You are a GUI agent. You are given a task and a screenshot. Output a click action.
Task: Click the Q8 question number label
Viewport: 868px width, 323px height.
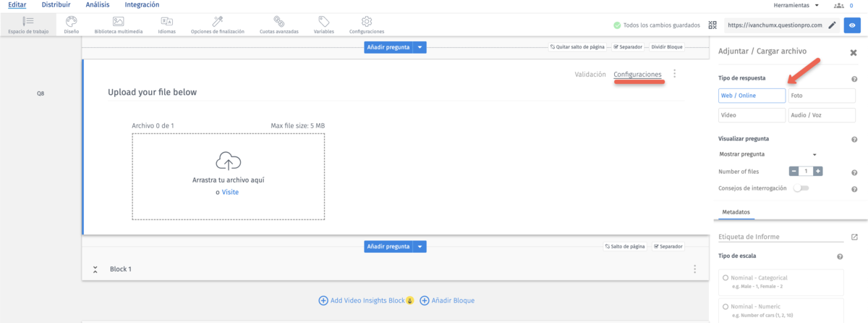point(41,94)
